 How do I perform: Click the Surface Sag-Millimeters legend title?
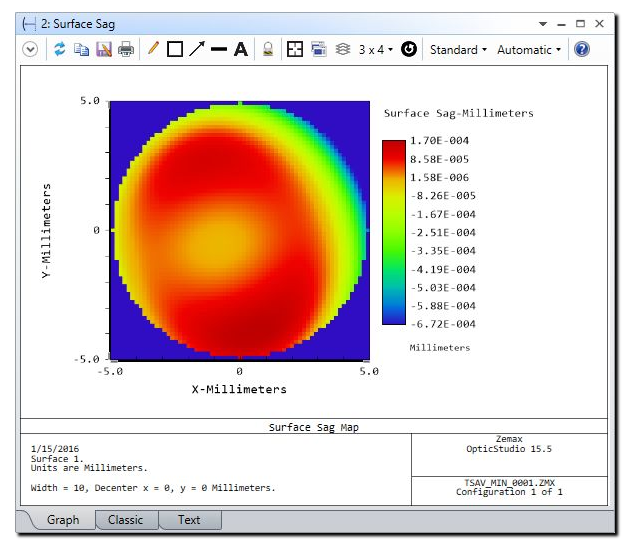459,113
